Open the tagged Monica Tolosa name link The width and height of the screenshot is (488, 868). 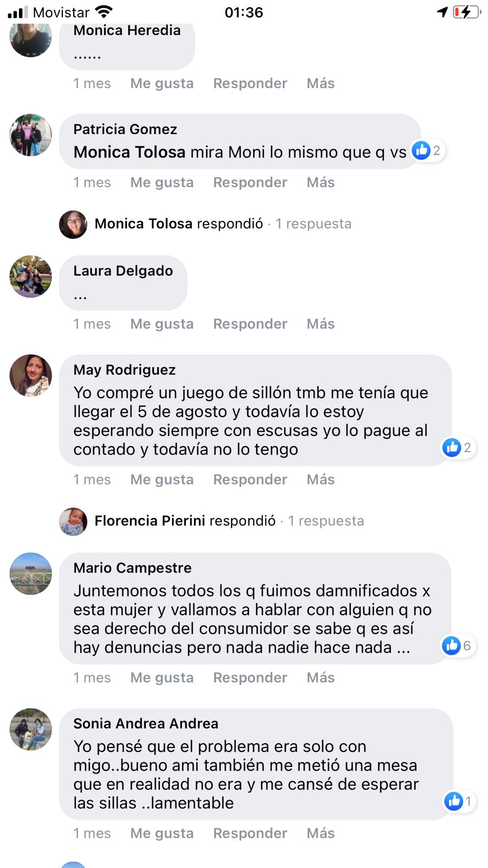[x=130, y=152]
